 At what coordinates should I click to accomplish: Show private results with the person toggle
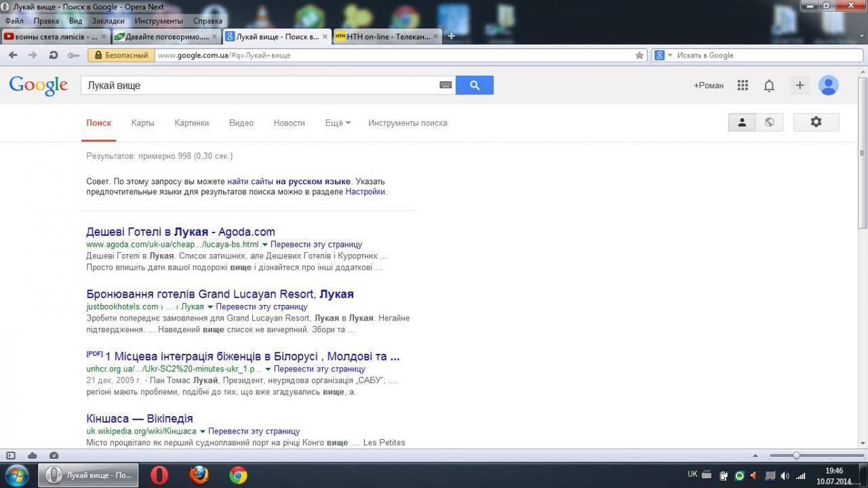tap(742, 122)
